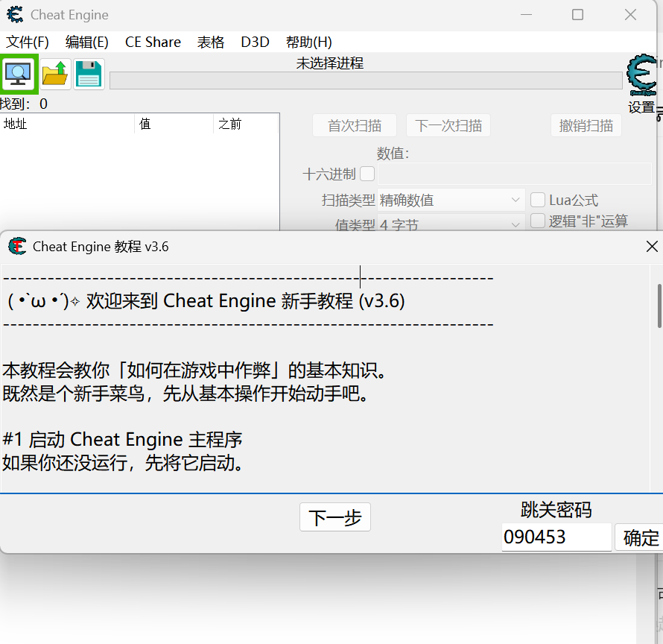Image resolution: width=663 pixels, height=644 pixels.
Task: Open the process list selector
Action: pyautogui.click(x=19, y=75)
